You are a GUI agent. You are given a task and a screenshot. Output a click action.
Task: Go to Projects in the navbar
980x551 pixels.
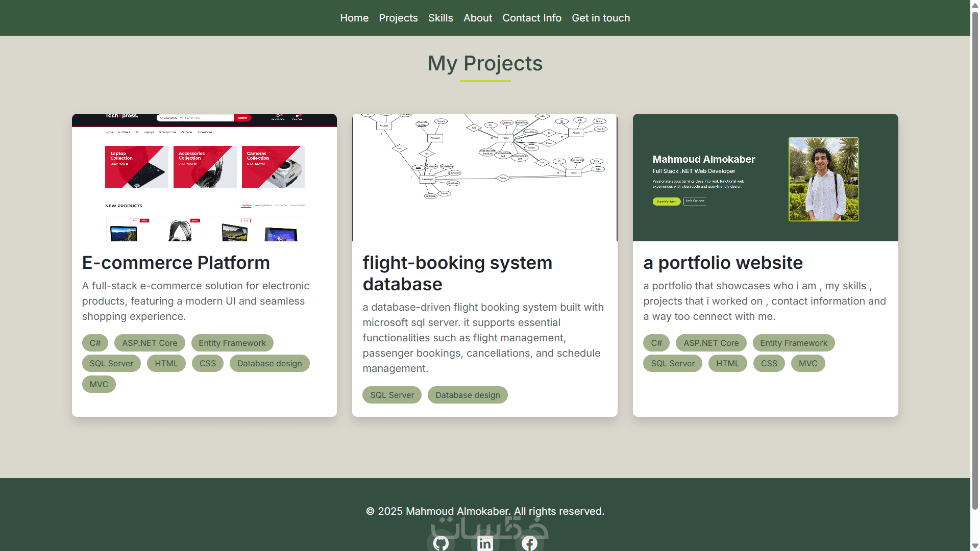(398, 18)
